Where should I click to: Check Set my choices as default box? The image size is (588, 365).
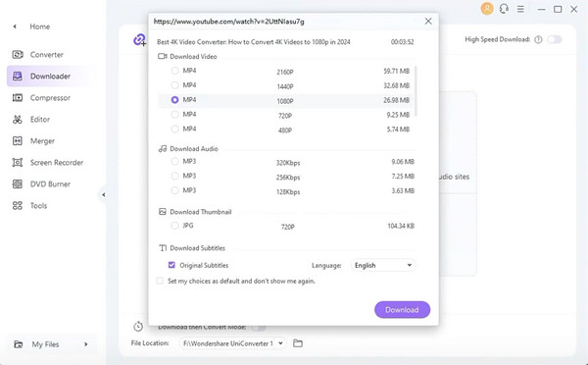tap(160, 281)
